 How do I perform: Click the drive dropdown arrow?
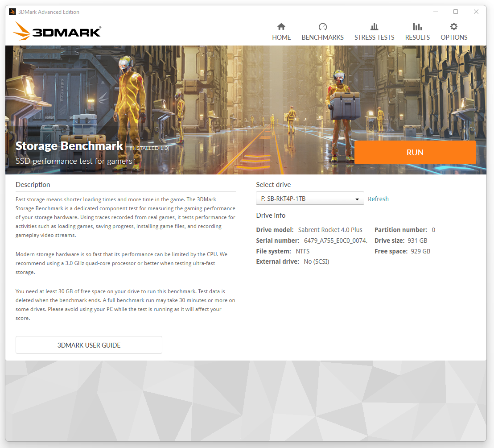[357, 199]
